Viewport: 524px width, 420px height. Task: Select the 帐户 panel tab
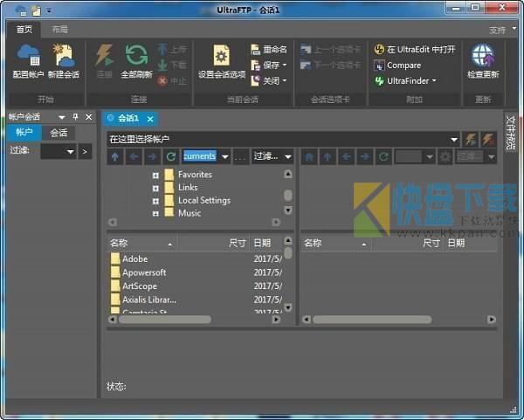tap(24, 133)
